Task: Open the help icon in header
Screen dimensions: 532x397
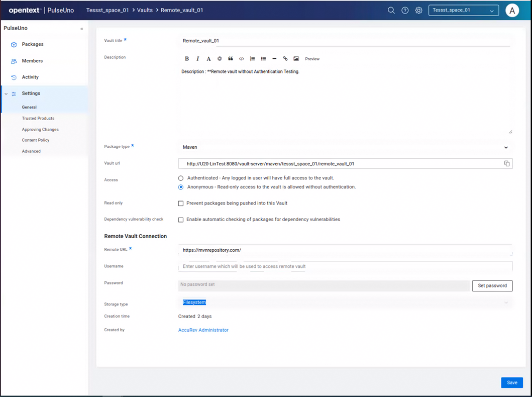Action: (405, 10)
